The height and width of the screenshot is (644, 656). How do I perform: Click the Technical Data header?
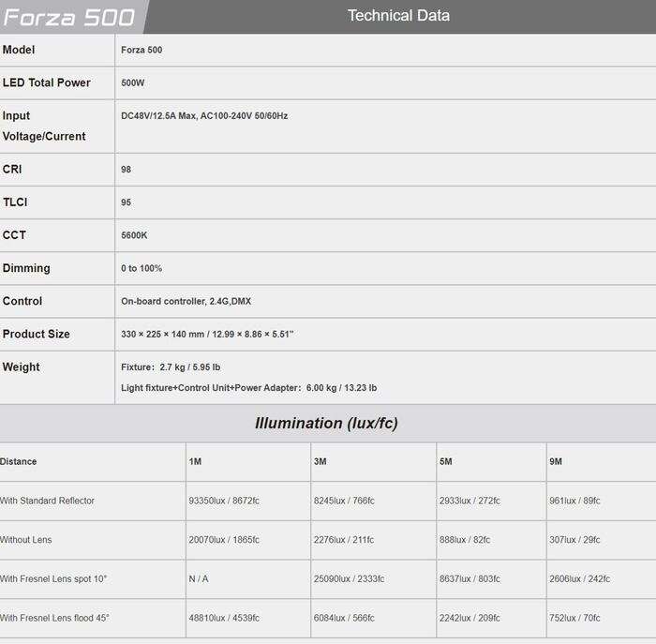398,16
